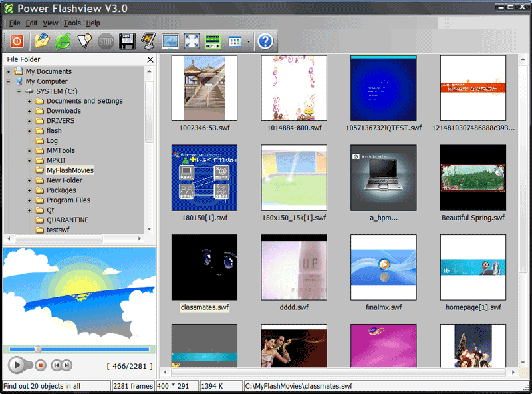Click the preview frame position slider handle
This screenshot has width=532, height=394.
(x=38, y=349)
